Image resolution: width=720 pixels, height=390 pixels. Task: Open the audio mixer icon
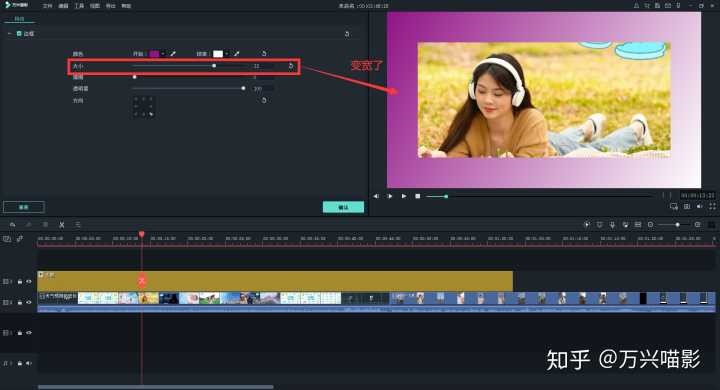(x=625, y=225)
